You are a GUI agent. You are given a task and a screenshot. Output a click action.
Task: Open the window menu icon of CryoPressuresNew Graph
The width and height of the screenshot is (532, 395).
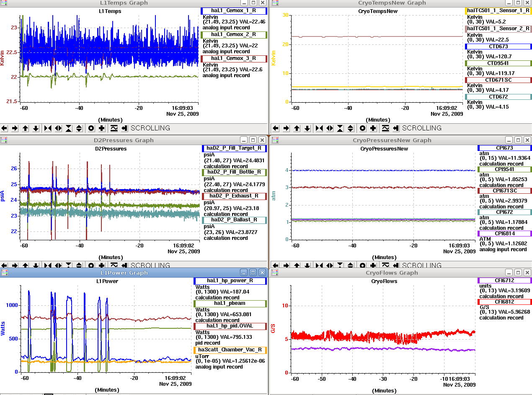[x=275, y=140]
